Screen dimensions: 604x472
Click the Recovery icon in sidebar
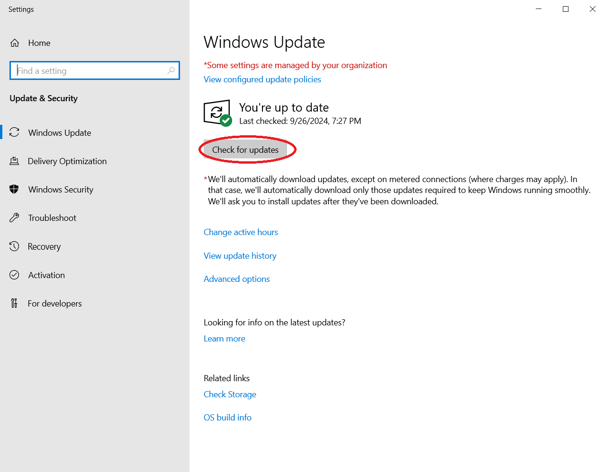tap(15, 246)
